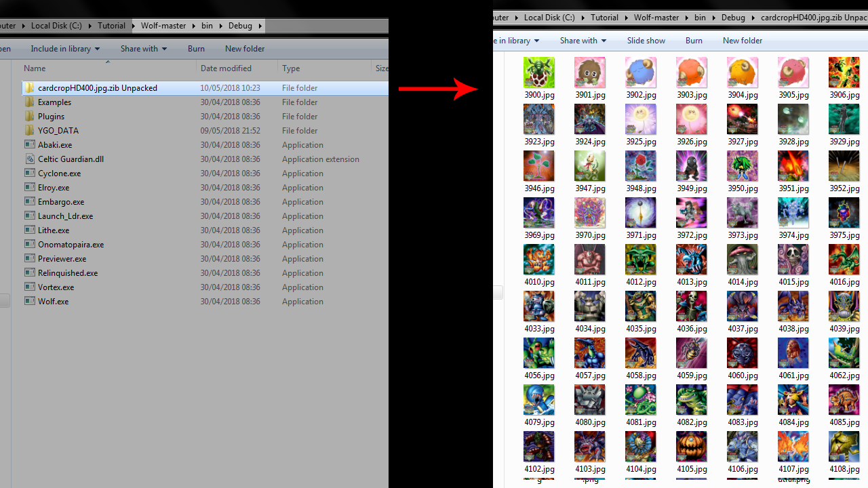Click Slide show in the right window toolbar

tap(646, 41)
